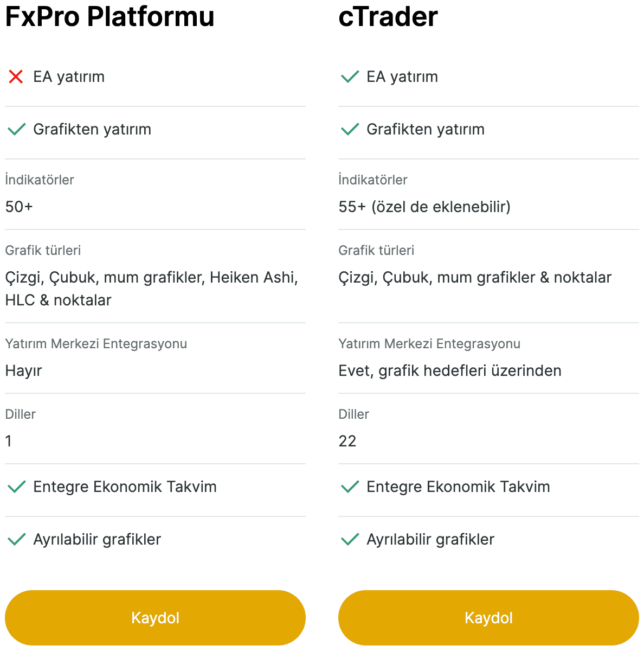Click FxPro Entegre Ekonomik Takvim checkmark

pos(17,487)
